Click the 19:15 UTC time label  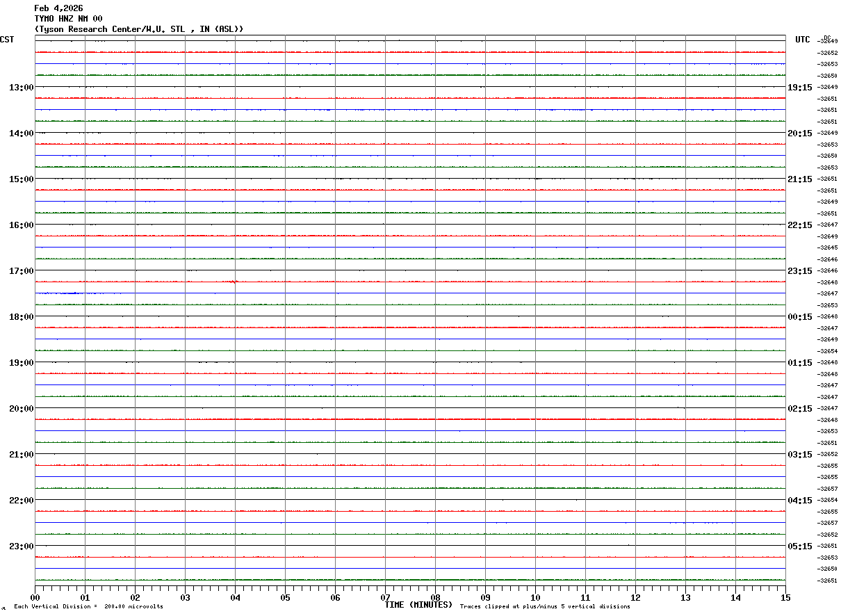pyautogui.click(x=799, y=88)
